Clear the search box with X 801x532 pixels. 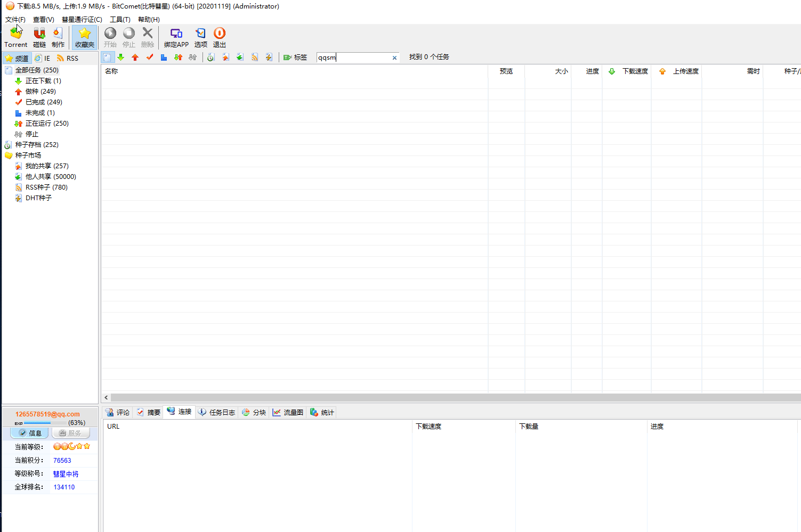point(395,58)
